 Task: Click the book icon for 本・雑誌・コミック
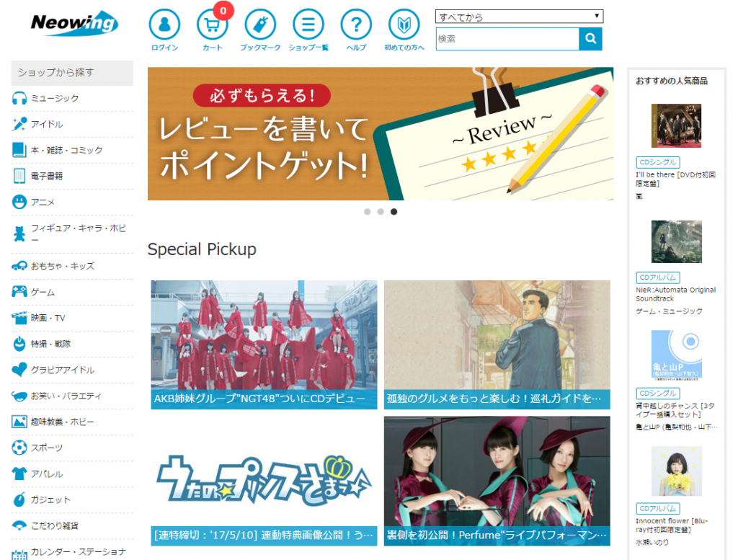click(x=19, y=150)
